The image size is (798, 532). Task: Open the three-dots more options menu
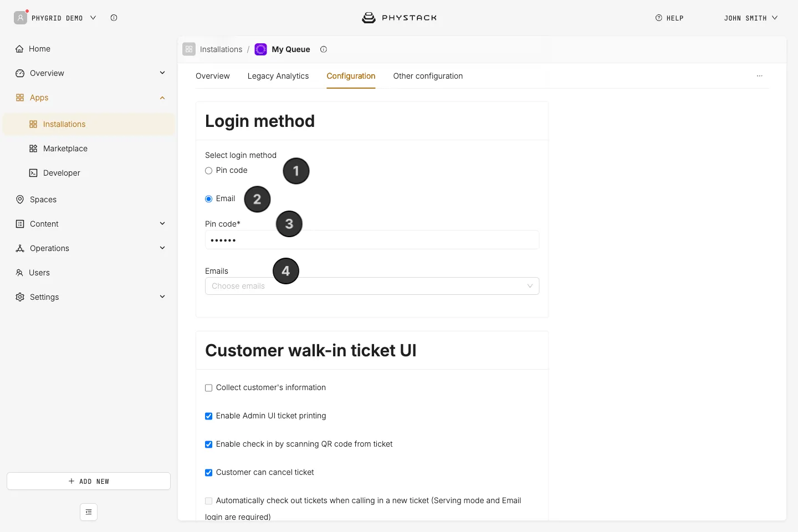[760, 76]
